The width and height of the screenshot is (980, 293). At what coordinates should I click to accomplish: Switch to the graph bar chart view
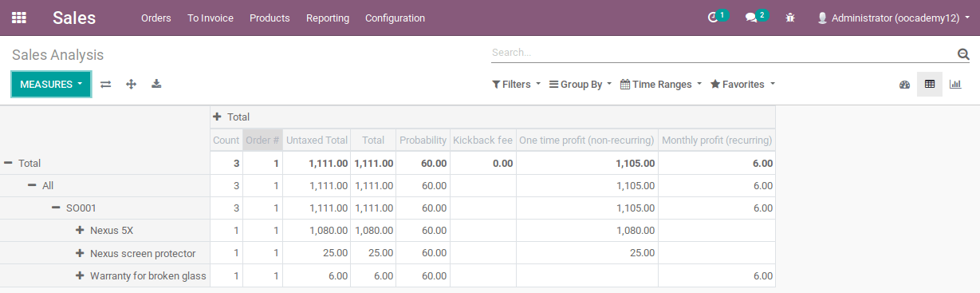(x=955, y=84)
